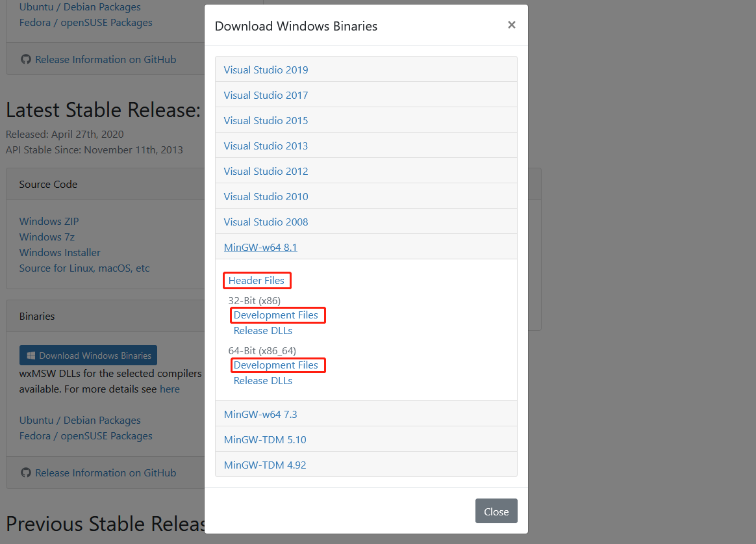Expand the Visual Studio 2008 section

266,222
